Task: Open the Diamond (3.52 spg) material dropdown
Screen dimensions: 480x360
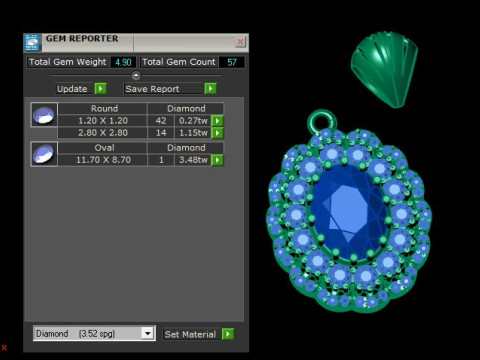Action: pyautogui.click(x=148, y=333)
